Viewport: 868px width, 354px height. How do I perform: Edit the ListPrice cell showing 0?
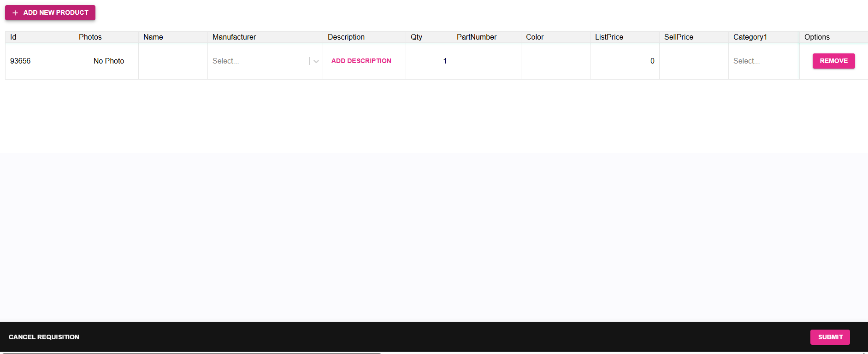click(625, 61)
